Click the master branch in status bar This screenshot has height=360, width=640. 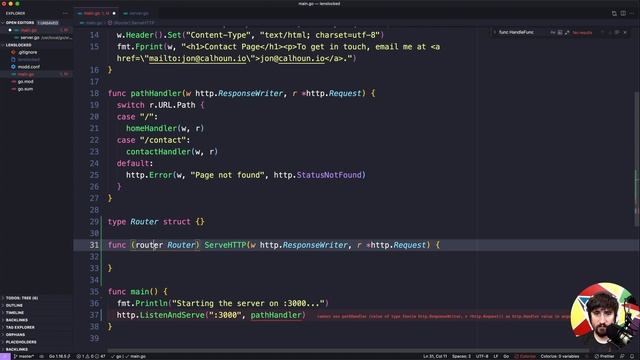[24, 356]
